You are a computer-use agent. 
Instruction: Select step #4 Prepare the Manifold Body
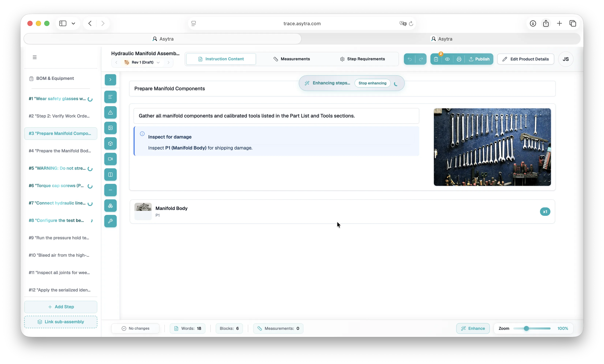click(x=61, y=151)
